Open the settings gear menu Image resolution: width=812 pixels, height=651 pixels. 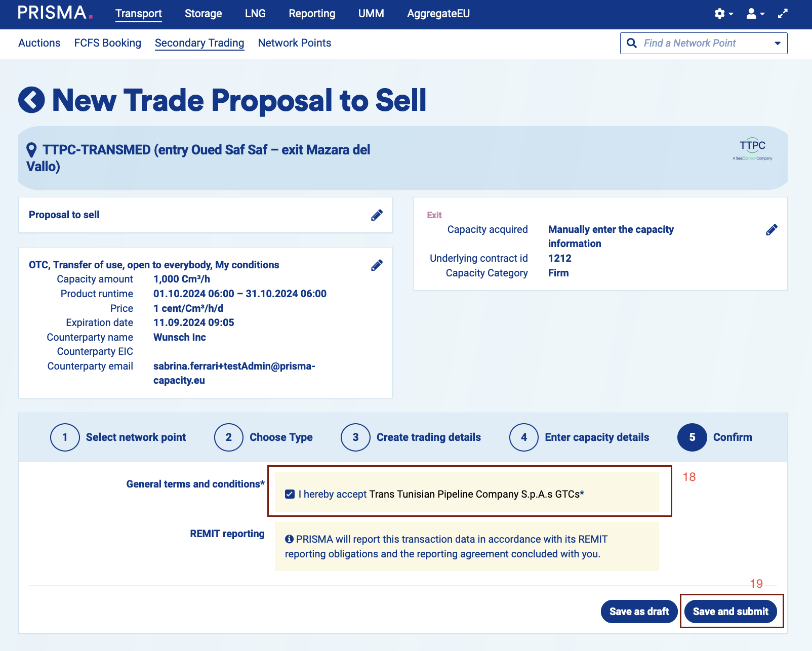tap(722, 14)
